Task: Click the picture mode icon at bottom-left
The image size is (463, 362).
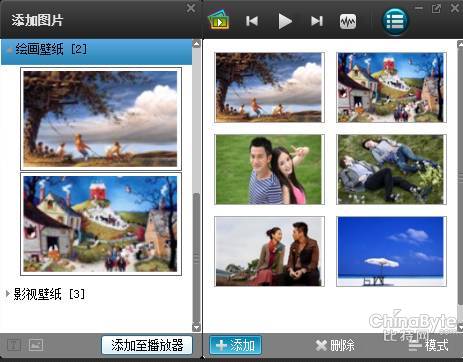Action: (36, 345)
